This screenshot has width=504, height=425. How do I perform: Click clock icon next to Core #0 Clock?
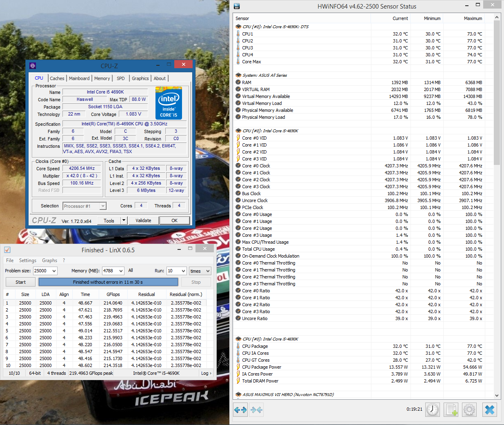tap(238, 166)
